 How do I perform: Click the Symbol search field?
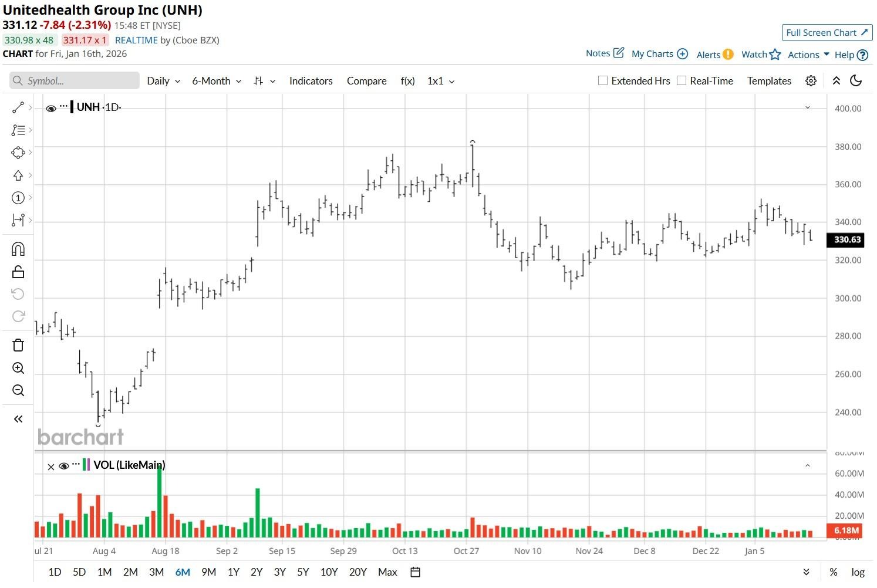[x=75, y=81]
